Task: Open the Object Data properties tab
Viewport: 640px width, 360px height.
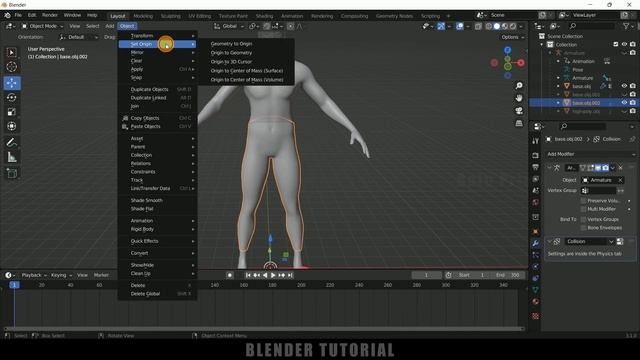Action: click(x=536, y=290)
